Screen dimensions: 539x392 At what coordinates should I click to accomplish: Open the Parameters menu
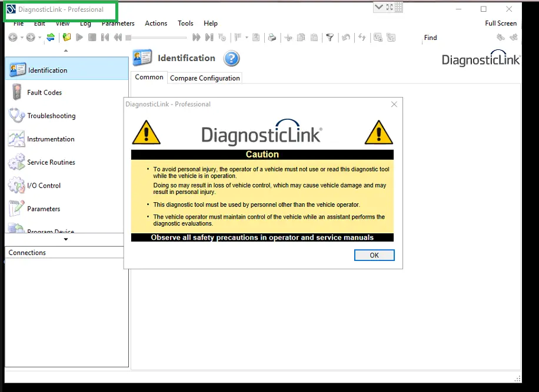point(118,24)
